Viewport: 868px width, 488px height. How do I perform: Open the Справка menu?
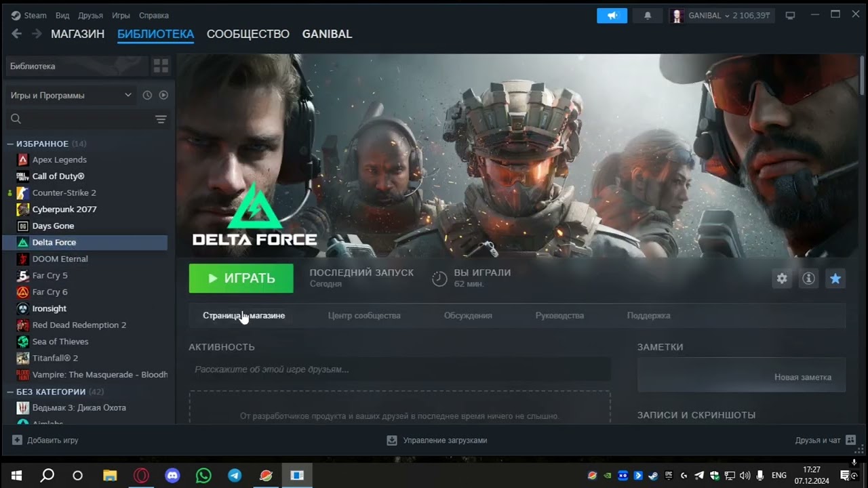click(154, 16)
